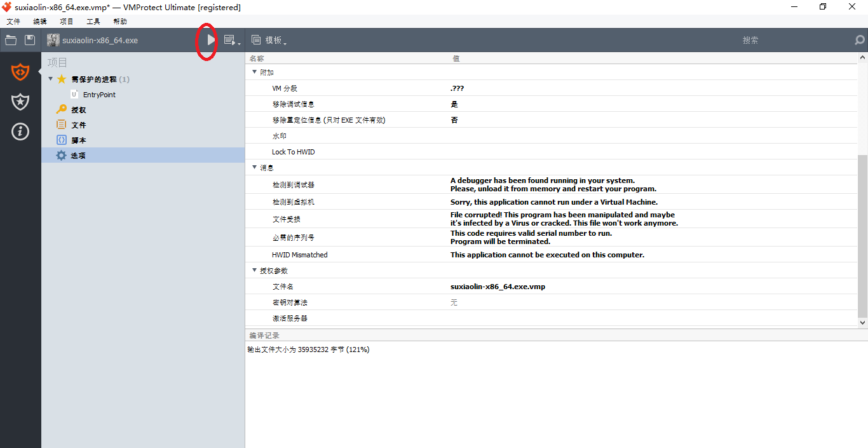
Task: Click the document icon beside 文件 in tree
Action: pos(62,125)
